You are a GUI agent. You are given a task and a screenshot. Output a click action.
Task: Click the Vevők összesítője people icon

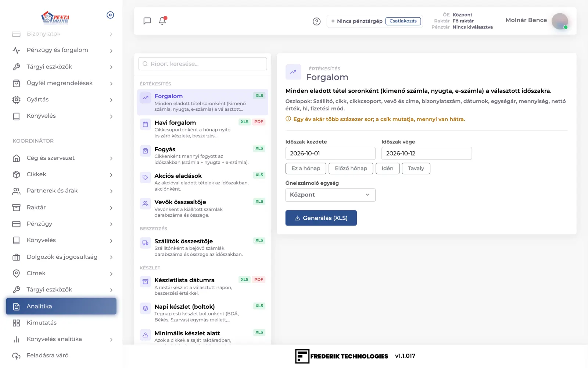[x=146, y=204]
